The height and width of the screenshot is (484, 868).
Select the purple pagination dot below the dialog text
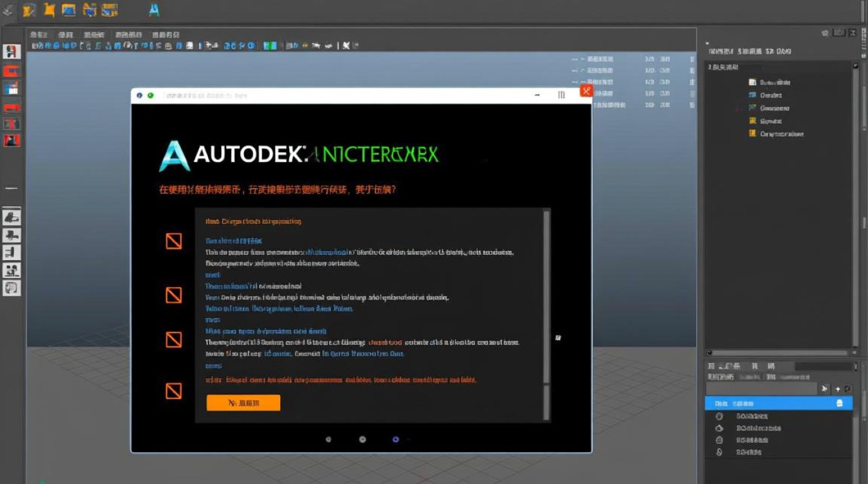(x=396, y=439)
